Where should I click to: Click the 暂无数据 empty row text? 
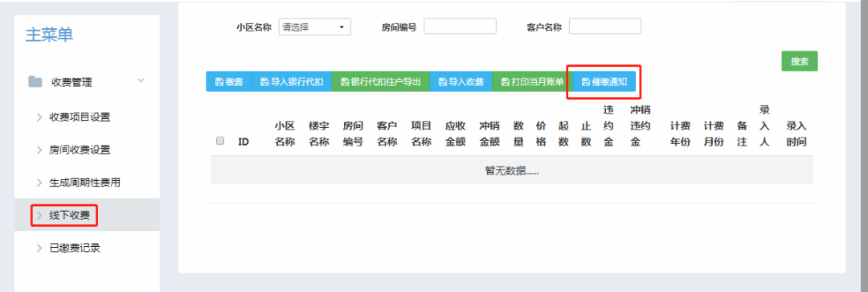click(511, 171)
